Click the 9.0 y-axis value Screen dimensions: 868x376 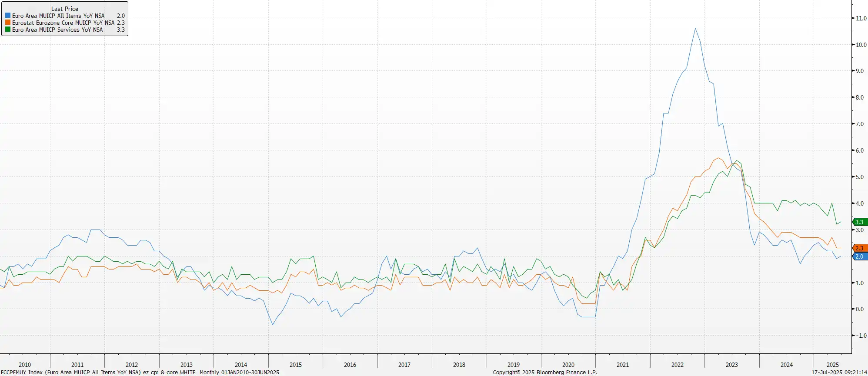860,71
